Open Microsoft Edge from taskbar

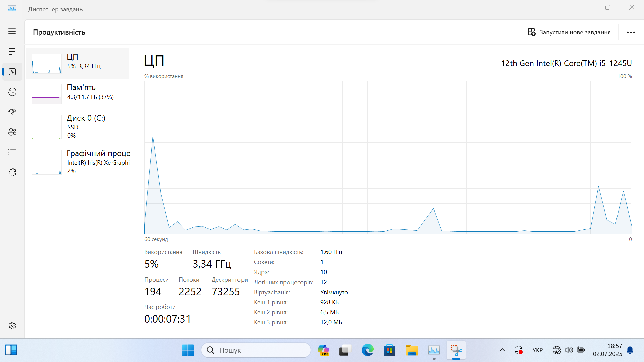tap(367, 350)
